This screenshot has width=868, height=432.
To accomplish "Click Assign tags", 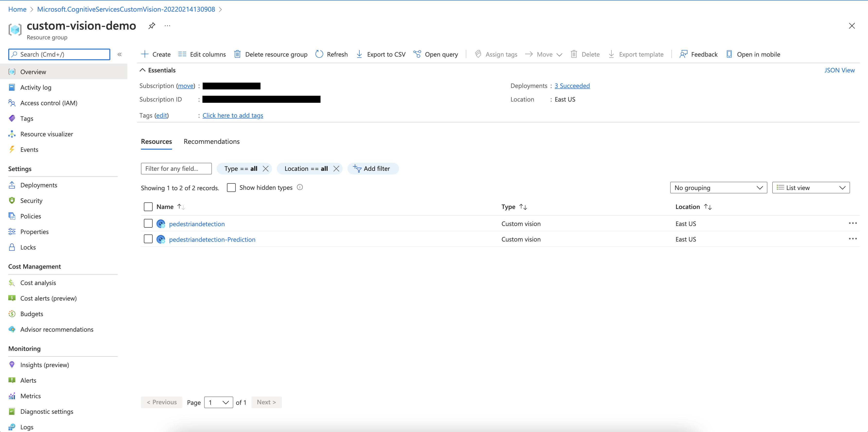I will (x=496, y=54).
